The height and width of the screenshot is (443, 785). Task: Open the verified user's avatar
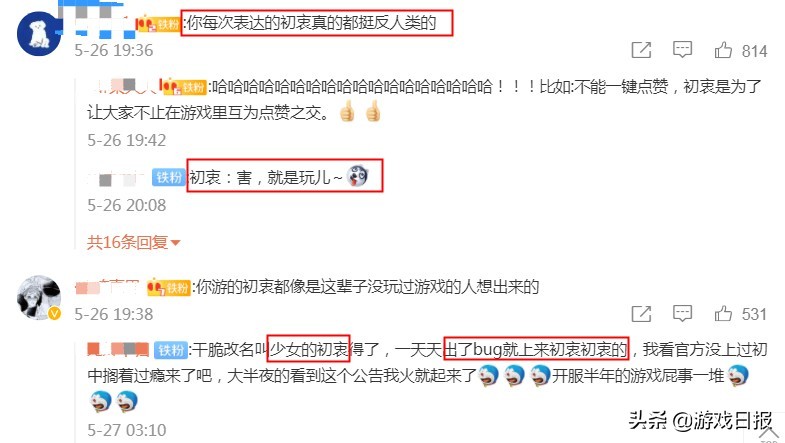click(x=39, y=297)
